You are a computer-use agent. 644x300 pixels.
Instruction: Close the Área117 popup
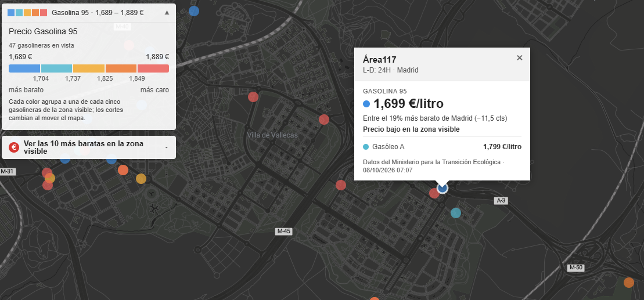coord(520,58)
